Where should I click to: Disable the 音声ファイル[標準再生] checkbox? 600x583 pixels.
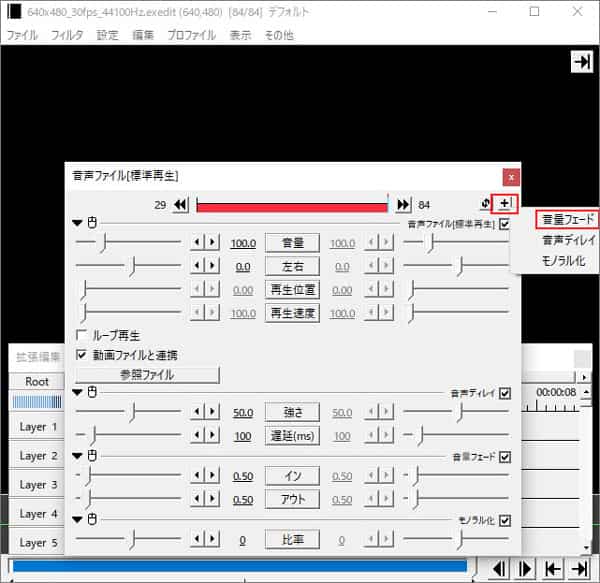point(505,224)
